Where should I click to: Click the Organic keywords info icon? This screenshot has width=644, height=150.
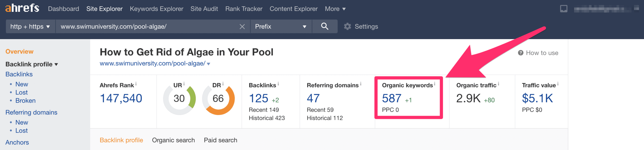pos(434,84)
